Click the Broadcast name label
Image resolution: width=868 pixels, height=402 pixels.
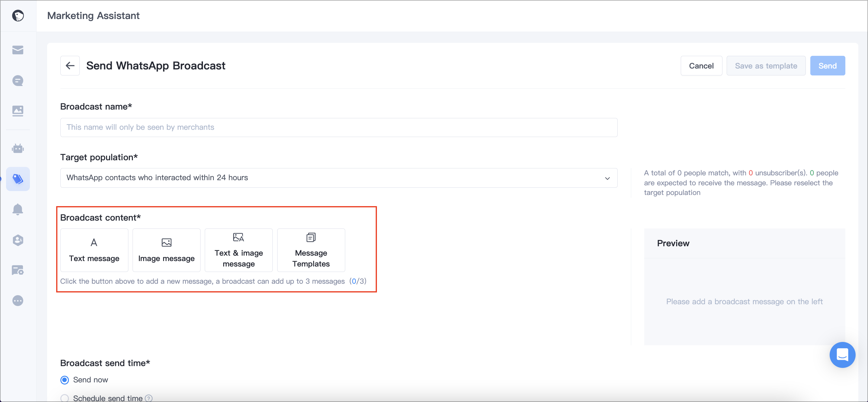(x=96, y=107)
